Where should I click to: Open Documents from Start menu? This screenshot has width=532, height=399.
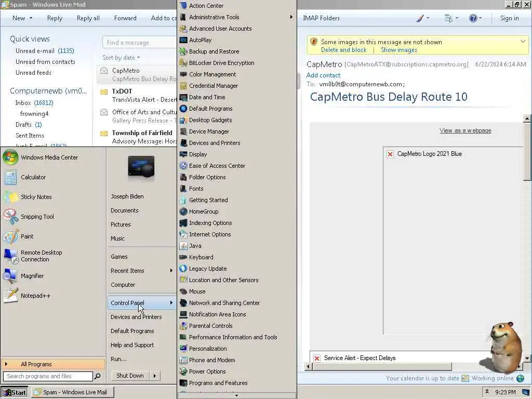(125, 210)
